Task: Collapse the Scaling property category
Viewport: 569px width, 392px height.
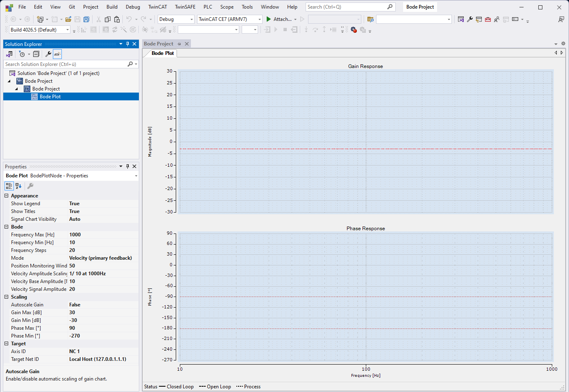Action: point(7,297)
